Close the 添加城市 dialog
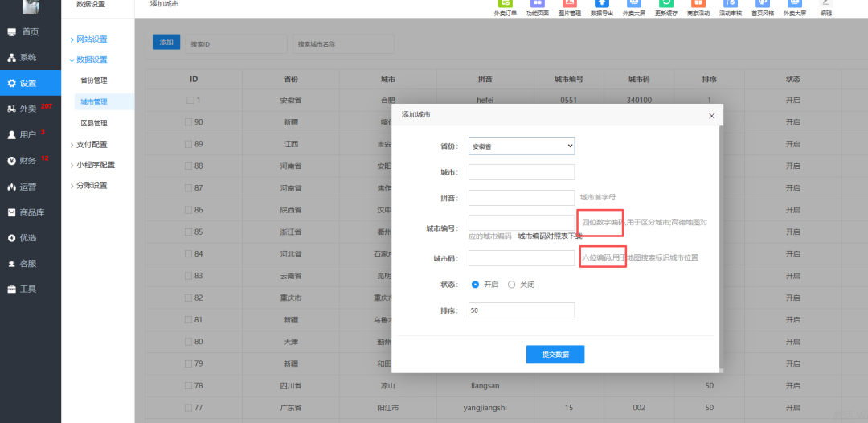The image size is (868, 423). point(711,116)
